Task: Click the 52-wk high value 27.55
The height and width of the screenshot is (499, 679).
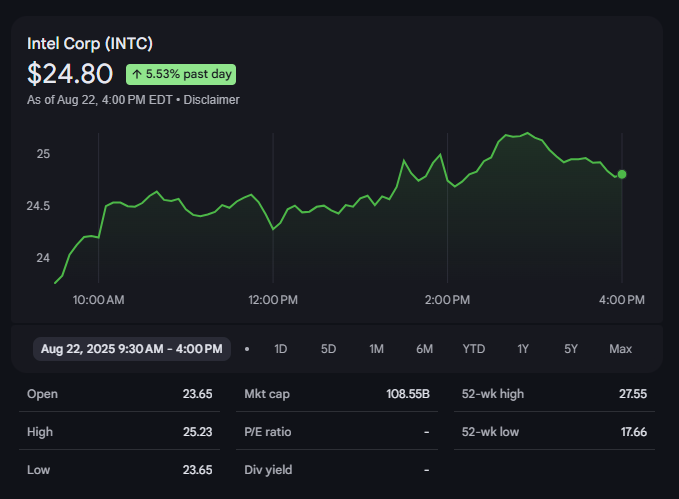Action: pyautogui.click(x=633, y=394)
